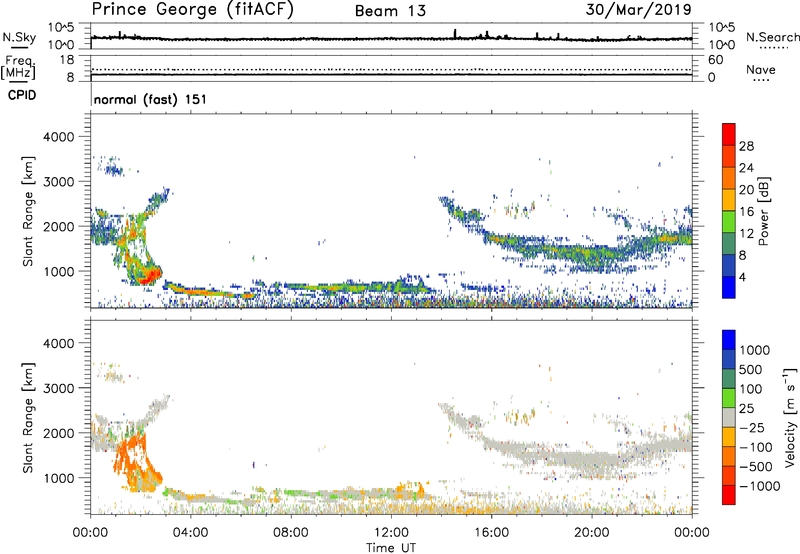
Task: Click the "Velocity [m s⁻¹]" color bar title
Action: point(790,417)
